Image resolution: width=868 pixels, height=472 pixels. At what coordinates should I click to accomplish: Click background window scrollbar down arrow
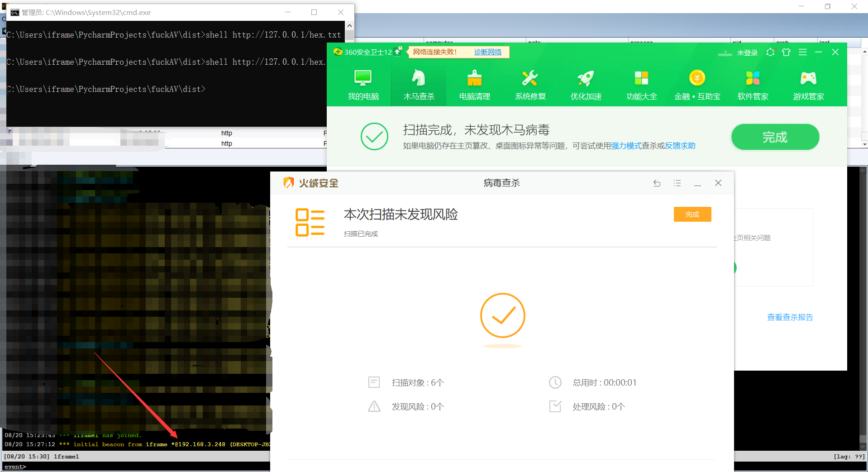click(864, 144)
